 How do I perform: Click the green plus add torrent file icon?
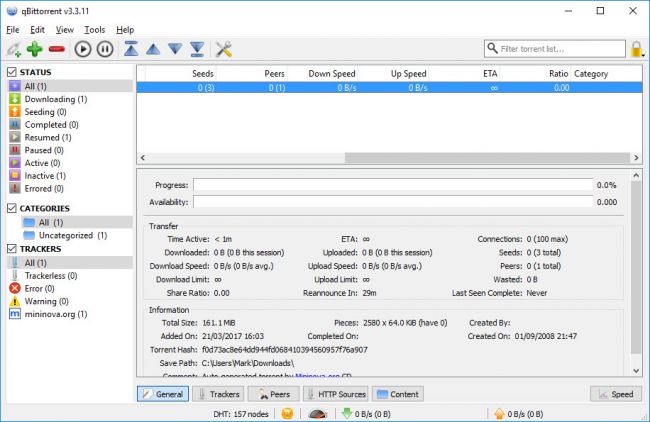point(35,49)
